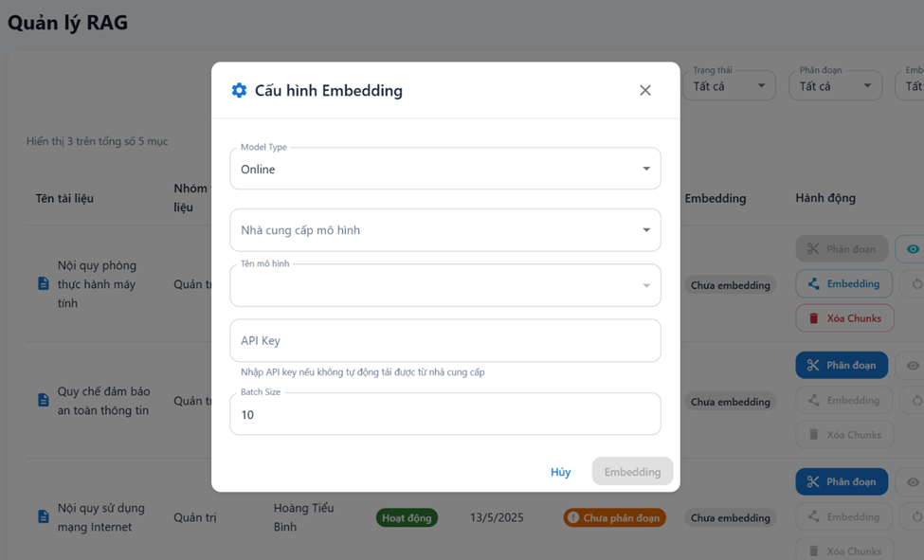Viewport: 924px width, 560px height.
Task: Click the Hủy button
Action: pyautogui.click(x=560, y=472)
